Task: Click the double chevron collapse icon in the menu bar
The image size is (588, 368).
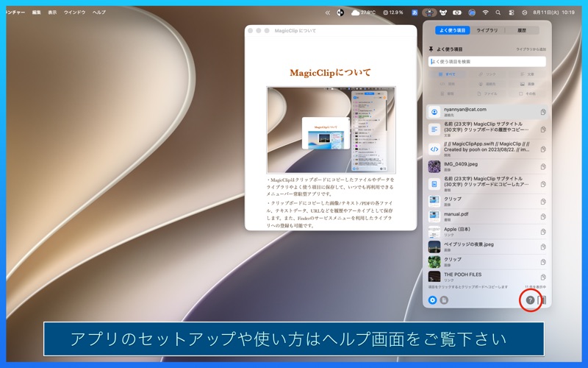Action: coord(327,13)
